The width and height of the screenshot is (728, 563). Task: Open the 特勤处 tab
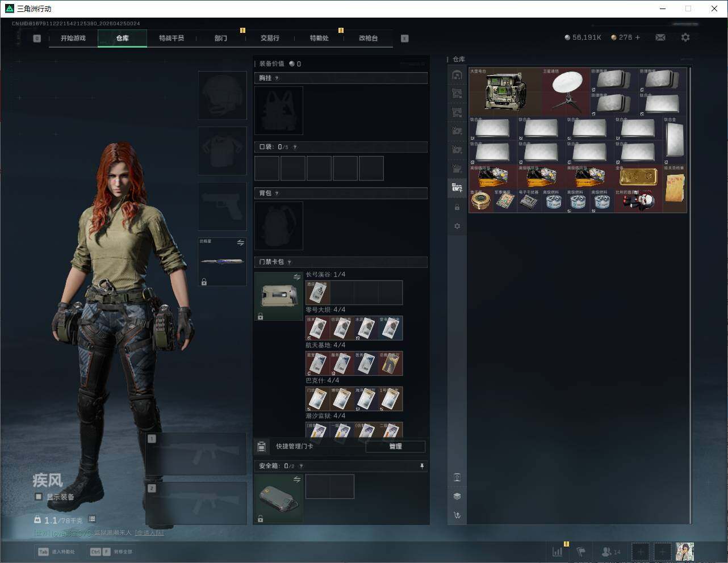(319, 38)
